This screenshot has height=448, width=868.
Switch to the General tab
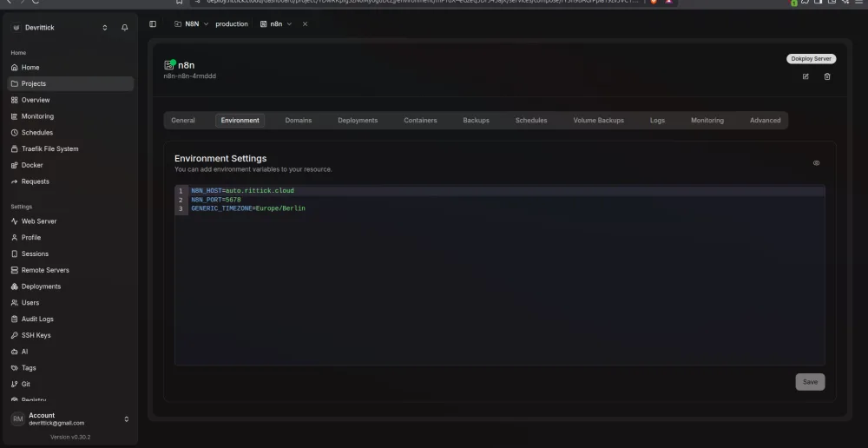(183, 121)
